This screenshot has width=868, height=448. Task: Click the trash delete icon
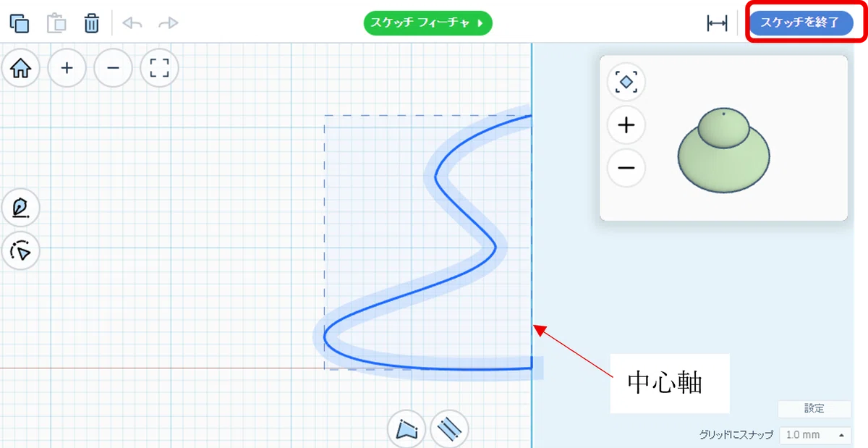tap(91, 23)
